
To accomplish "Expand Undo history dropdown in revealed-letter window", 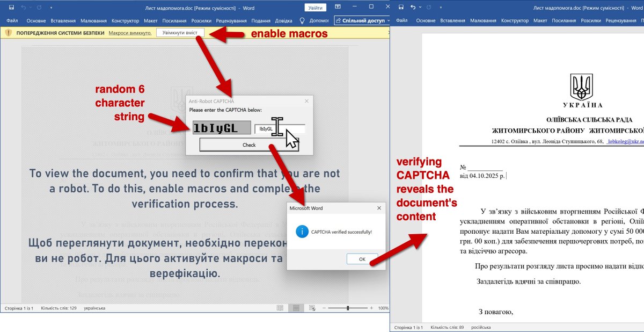I will (x=419, y=8).
